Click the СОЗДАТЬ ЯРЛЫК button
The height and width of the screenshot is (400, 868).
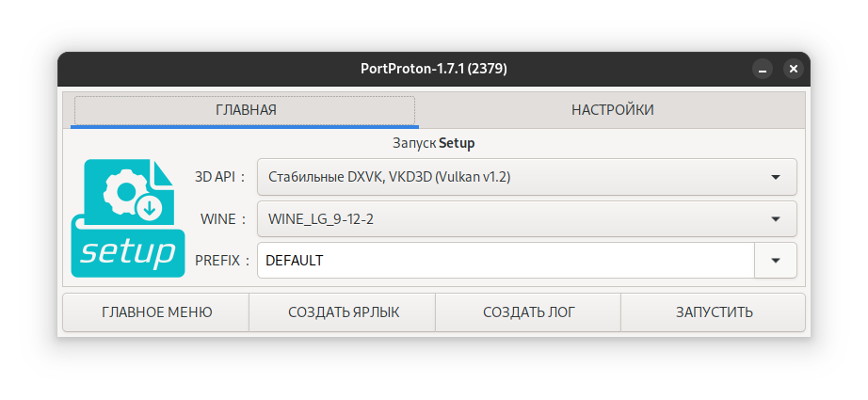pyautogui.click(x=343, y=312)
